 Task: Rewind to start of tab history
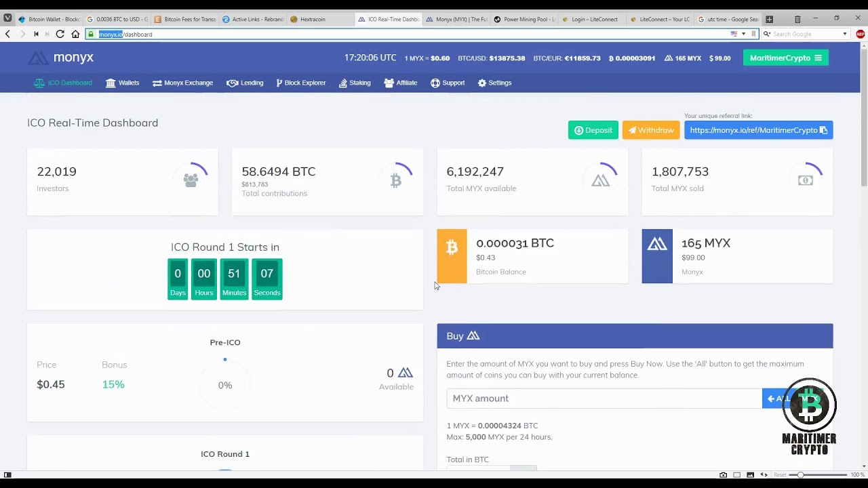[36, 34]
